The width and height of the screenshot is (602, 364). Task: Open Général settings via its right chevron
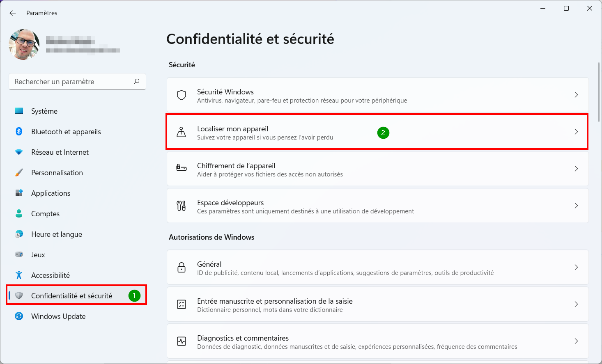point(576,267)
